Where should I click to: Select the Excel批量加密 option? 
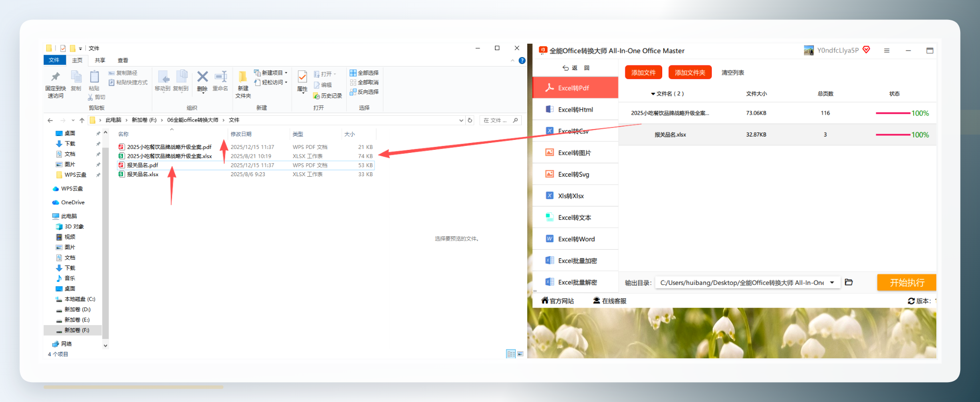575,261
